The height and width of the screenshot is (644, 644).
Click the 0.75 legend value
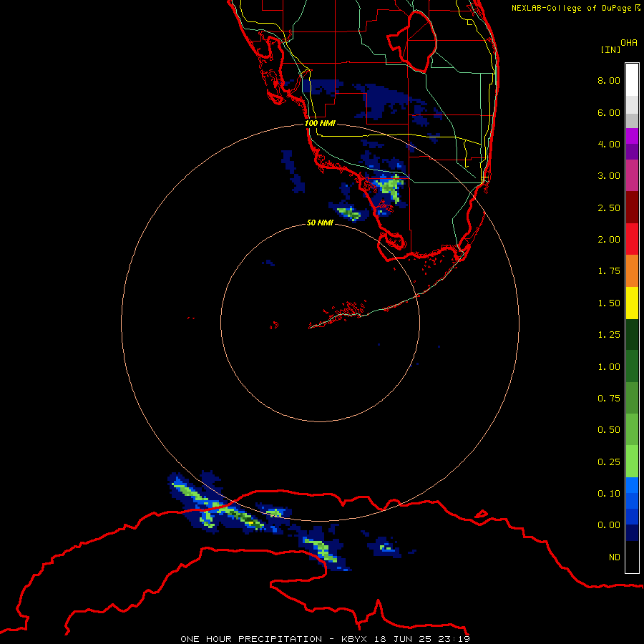coord(609,399)
